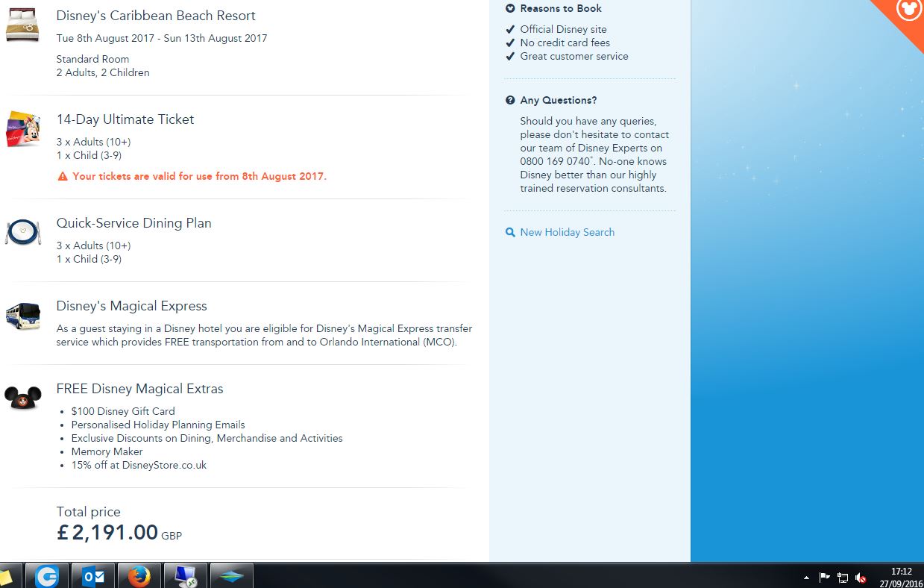The width and height of the screenshot is (924, 588).
Task: Click the network icon in the system tray
Action: [843, 578]
